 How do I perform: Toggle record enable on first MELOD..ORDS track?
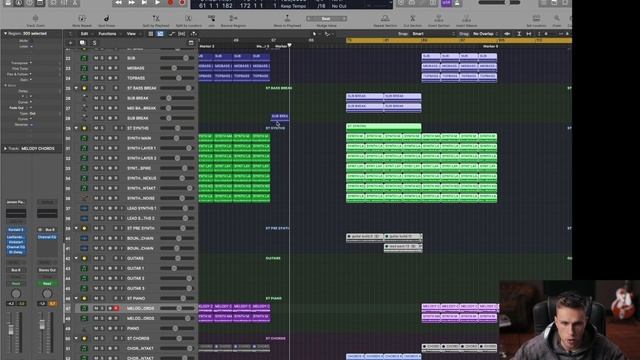(116, 308)
